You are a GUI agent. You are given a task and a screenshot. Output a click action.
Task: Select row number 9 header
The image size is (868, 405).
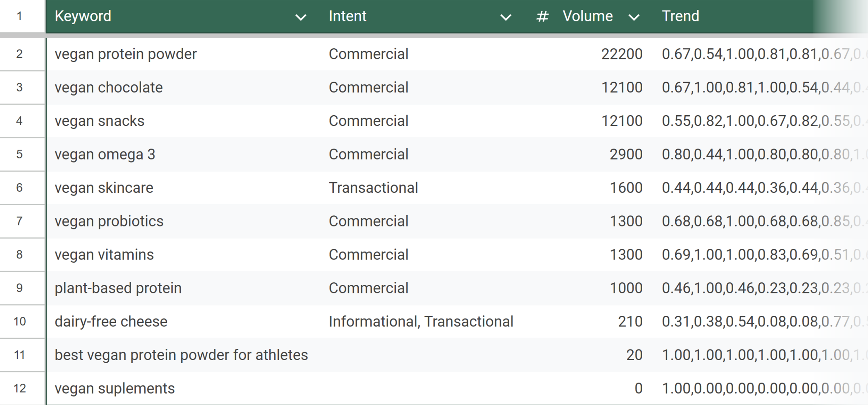click(x=19, y=288)
